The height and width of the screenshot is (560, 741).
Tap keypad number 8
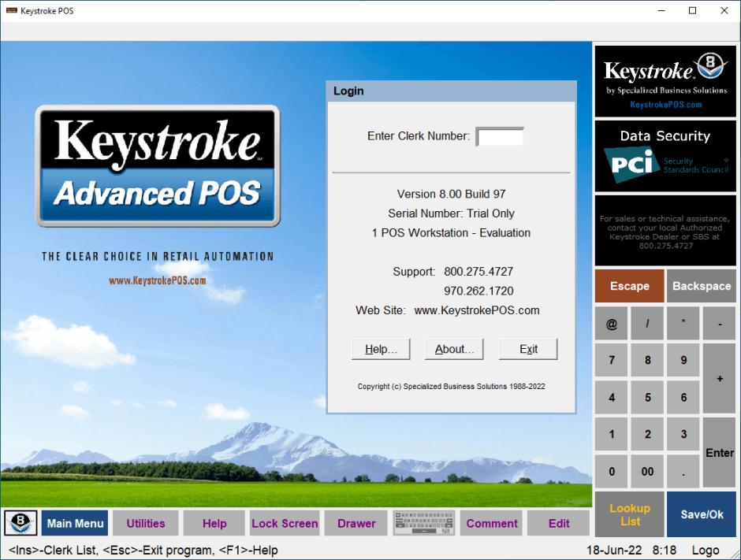(x=647, y=360)
